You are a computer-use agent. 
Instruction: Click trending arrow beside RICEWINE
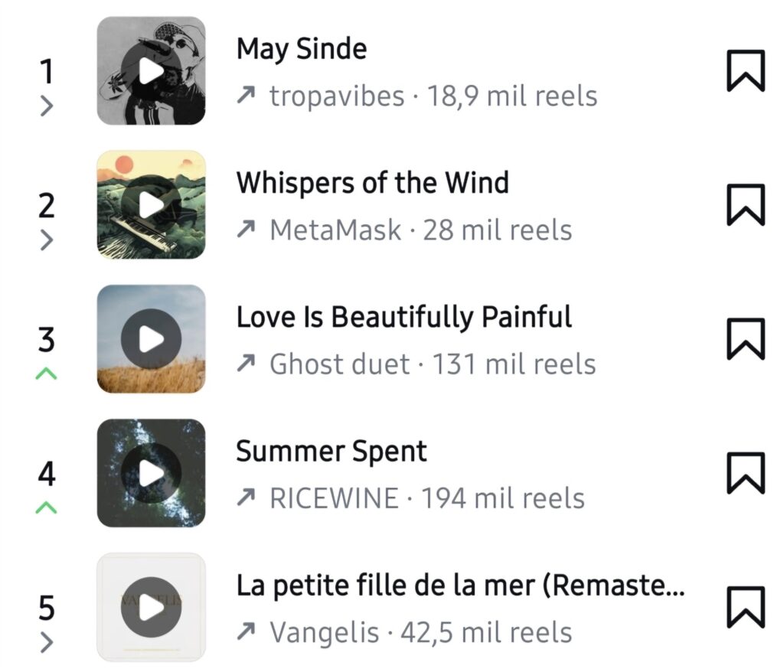point(246,497)
